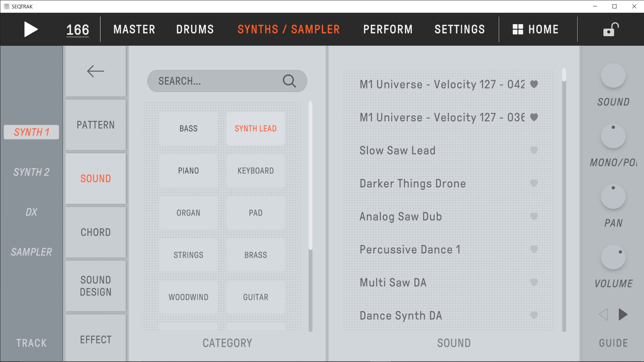Click the tempo value 166

77,29
